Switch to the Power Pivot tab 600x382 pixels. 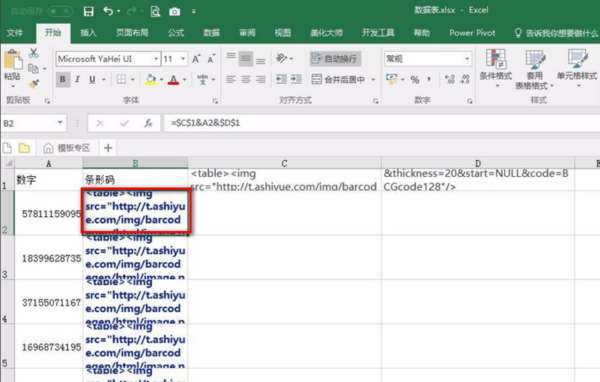(472, 33)
